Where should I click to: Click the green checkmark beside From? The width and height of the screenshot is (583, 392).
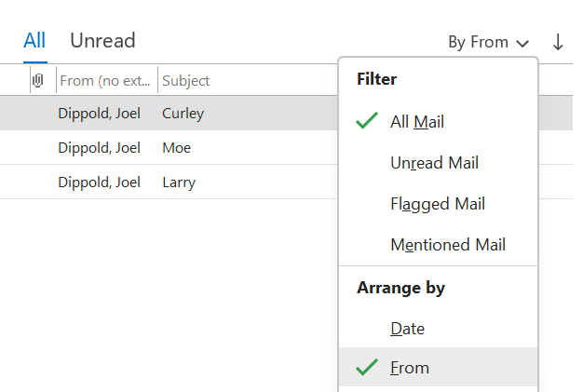367,368
